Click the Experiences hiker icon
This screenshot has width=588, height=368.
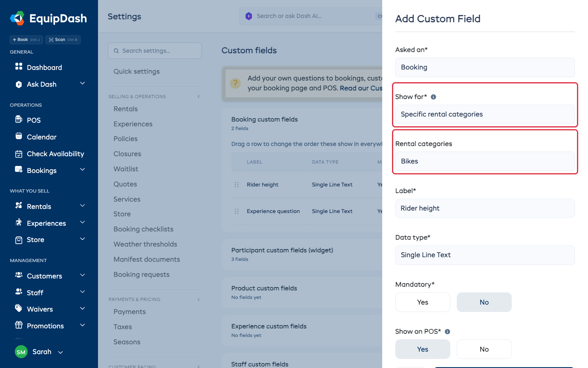[x=19, y=222]
